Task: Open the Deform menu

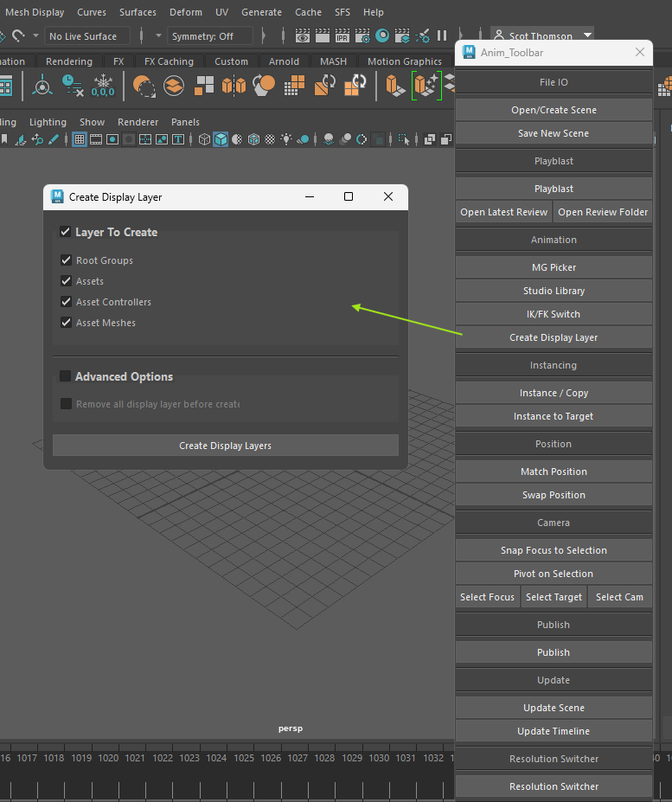Action: point(185,12)
